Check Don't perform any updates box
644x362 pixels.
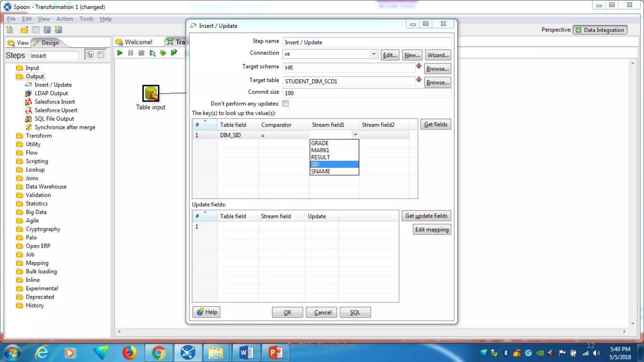pyautogui.click(x=286, y=104)
